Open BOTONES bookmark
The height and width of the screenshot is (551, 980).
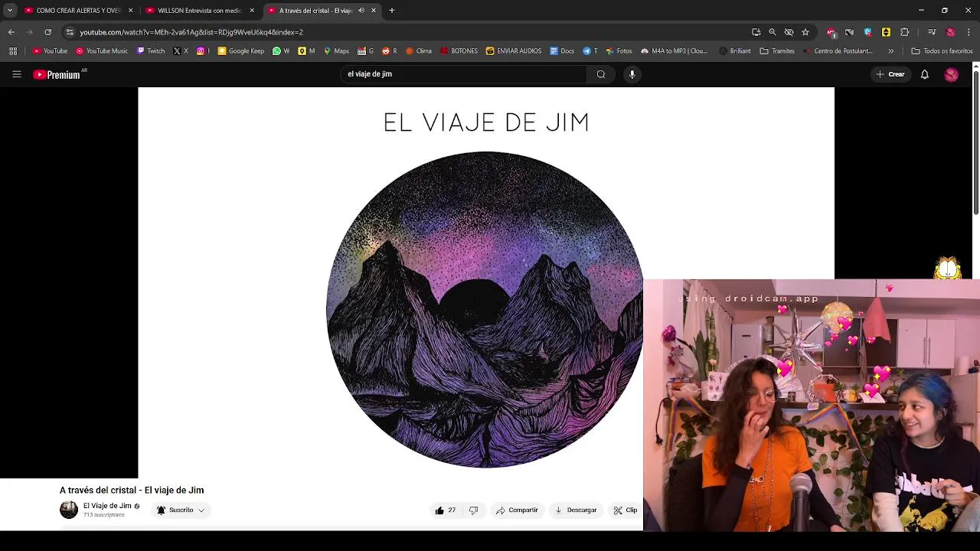[x=459, y=51]
